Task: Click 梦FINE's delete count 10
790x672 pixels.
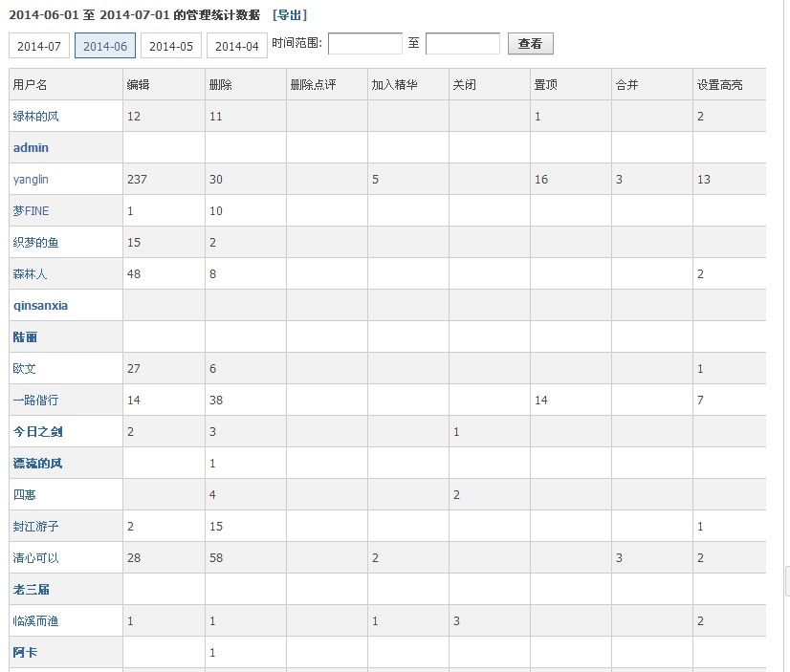Action: click(x=216, y=211)
